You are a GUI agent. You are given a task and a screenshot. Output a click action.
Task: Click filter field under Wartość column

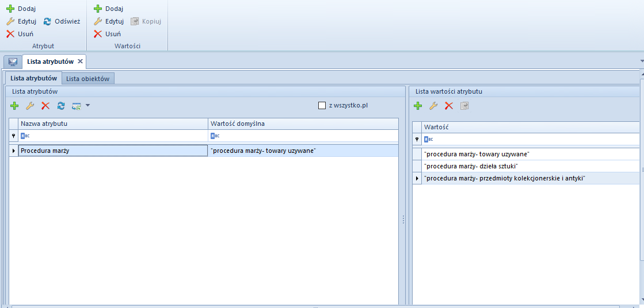coord(531,139)
